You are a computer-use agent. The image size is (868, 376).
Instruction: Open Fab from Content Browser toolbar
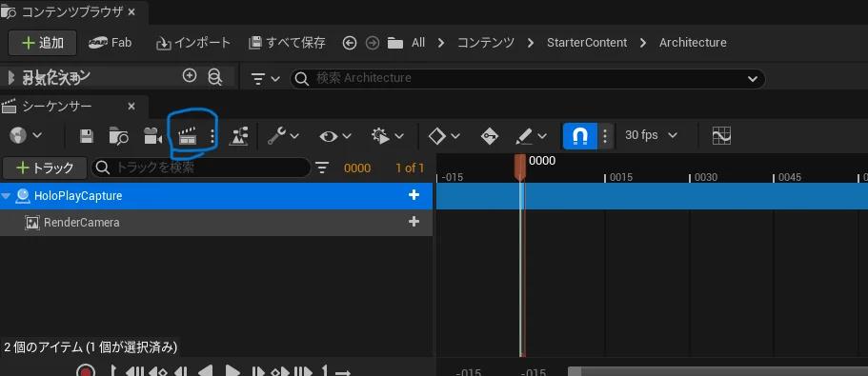110,43
